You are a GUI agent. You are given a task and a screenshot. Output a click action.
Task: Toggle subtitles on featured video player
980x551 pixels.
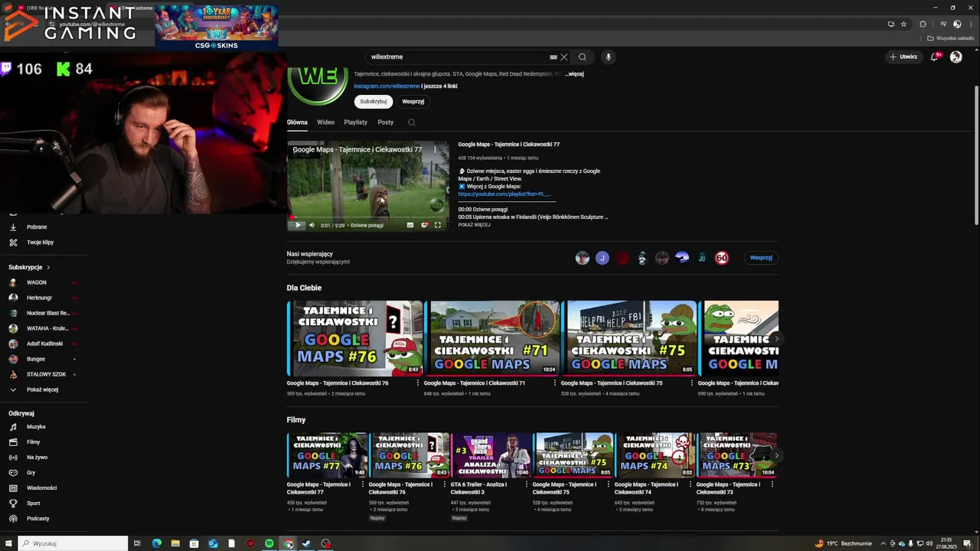(x=410, y=225)
